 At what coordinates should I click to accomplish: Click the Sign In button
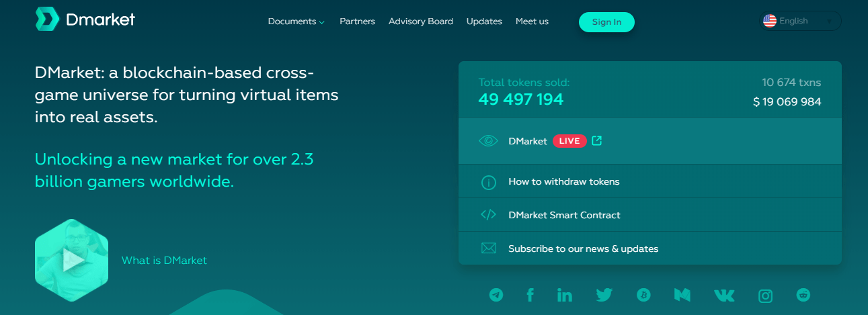tap(606, 21)
